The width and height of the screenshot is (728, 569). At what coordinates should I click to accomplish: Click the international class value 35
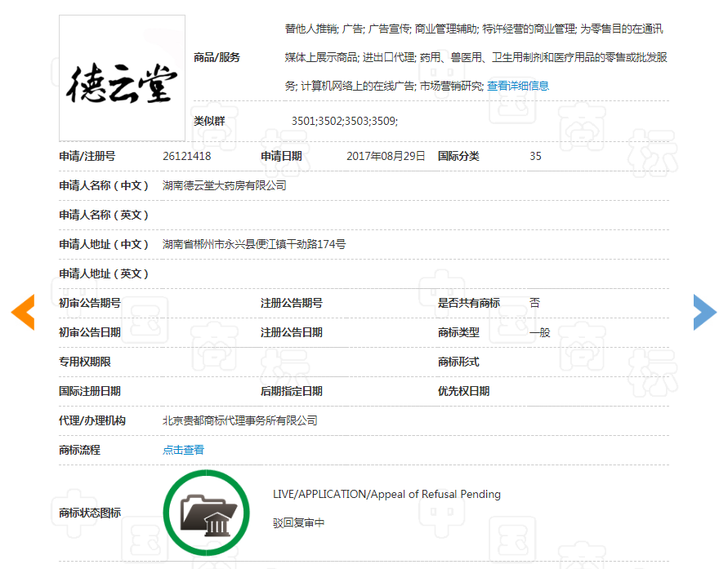point(535,156)
